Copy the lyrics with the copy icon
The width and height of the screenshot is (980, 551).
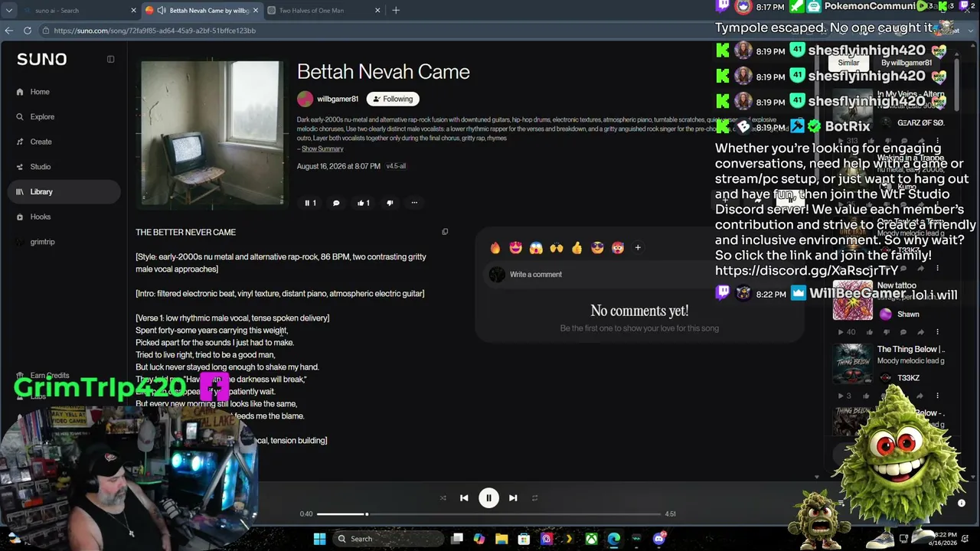pos(445,231)
